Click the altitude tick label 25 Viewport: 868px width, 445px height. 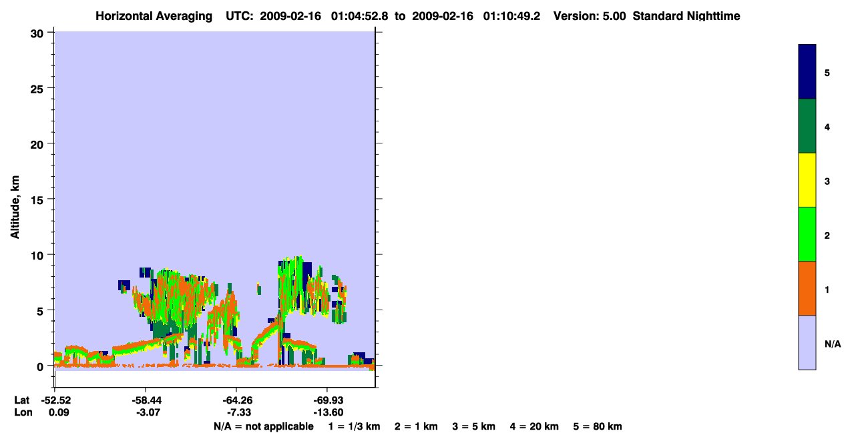tap(37, 88)
